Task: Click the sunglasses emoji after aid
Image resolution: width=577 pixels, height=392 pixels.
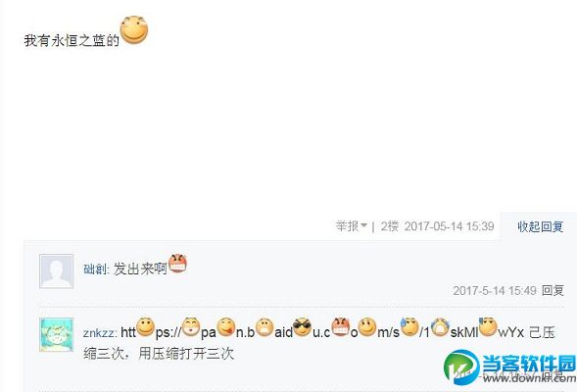Action: click(302, 327)
